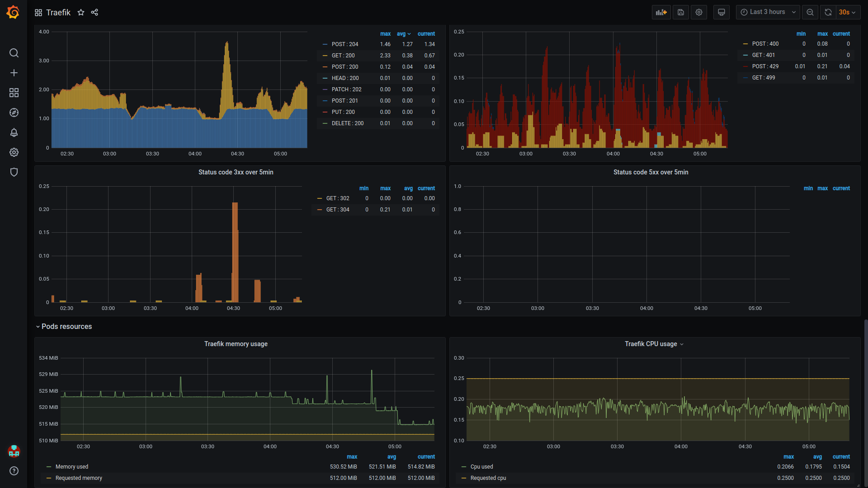
Task: Open Traefik memory usage panel title menu
Action: pyautogui.click(x=236, y=344)
